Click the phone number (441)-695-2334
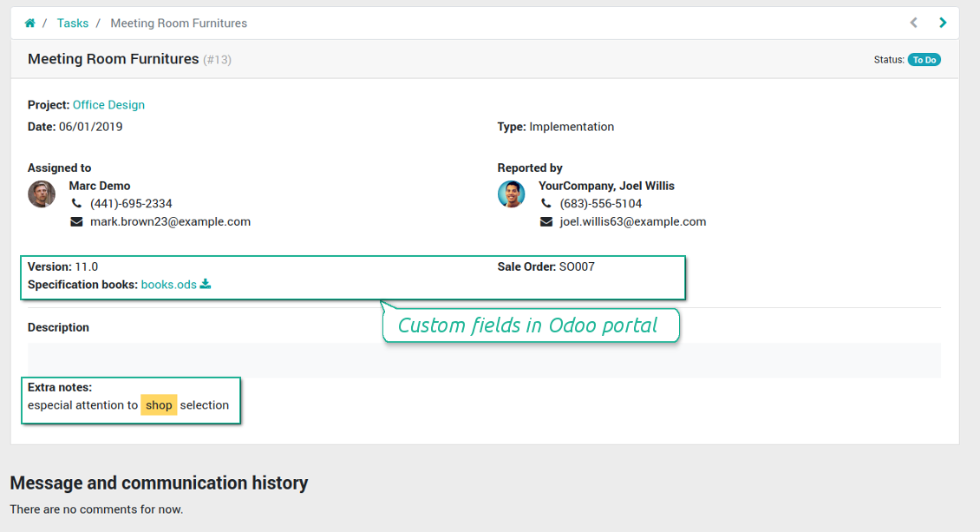The image size is (980, 532). click(131, 203)
